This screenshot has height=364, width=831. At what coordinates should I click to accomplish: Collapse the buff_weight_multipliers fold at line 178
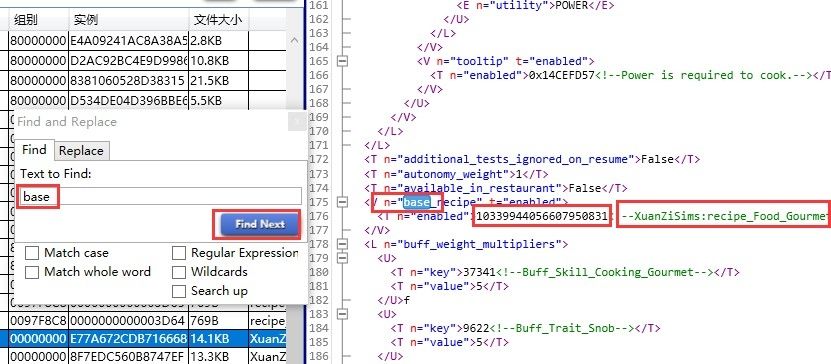tap(343, 244)
